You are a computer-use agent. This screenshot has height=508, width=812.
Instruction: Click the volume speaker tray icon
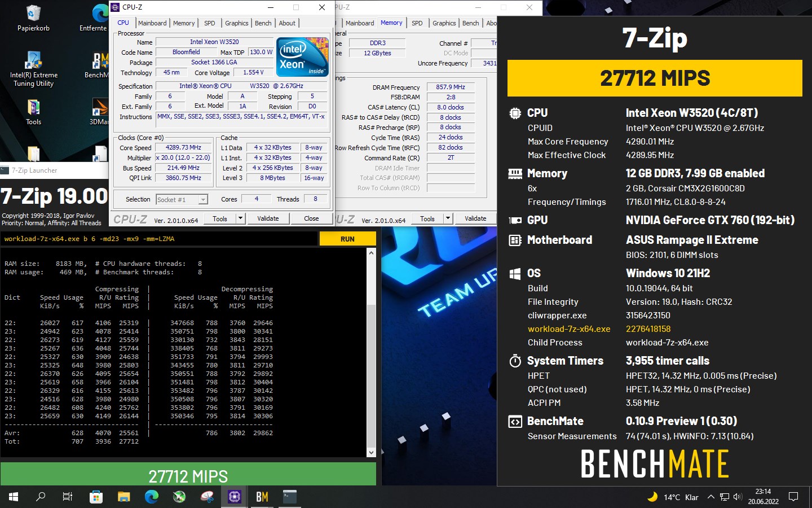coord(738,497)
